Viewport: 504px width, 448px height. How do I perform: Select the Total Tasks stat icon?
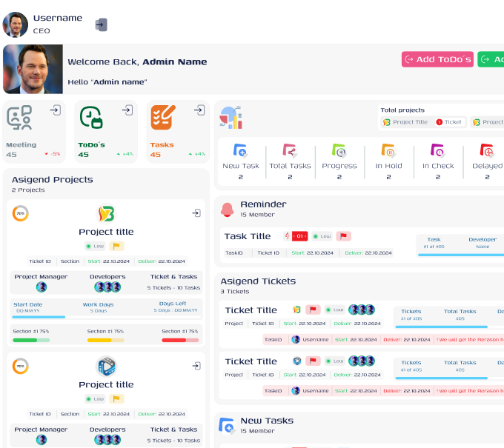pyautogui.click(x=290, y=150)
